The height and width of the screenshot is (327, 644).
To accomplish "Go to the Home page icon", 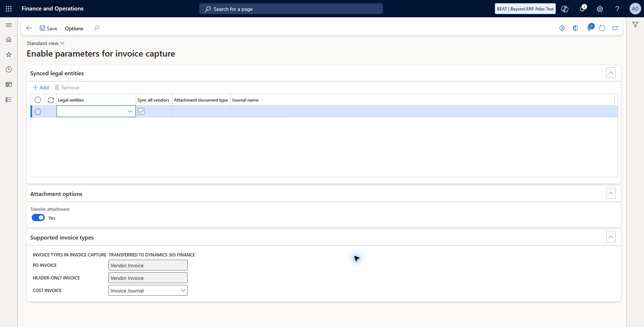I will 9,40.
